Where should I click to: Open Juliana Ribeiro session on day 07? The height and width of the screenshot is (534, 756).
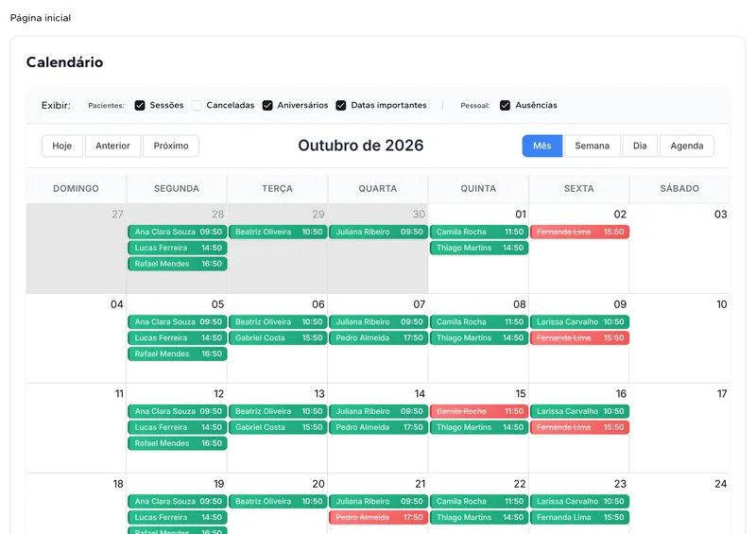coord(379,321)
